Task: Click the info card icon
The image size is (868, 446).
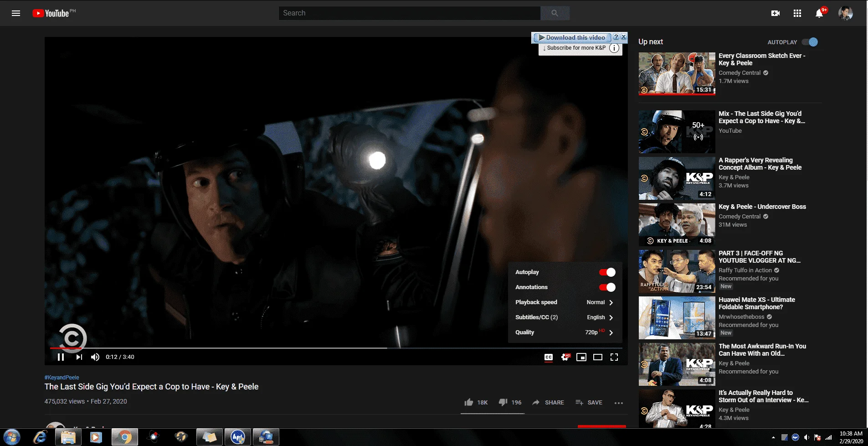Action: (x=614, y=48)
